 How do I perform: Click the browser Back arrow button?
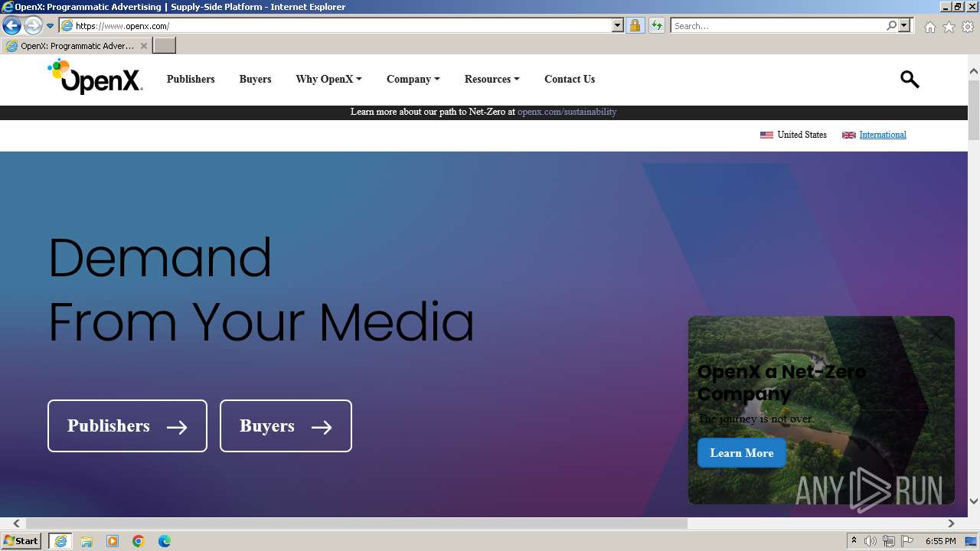tap(11, 26)
